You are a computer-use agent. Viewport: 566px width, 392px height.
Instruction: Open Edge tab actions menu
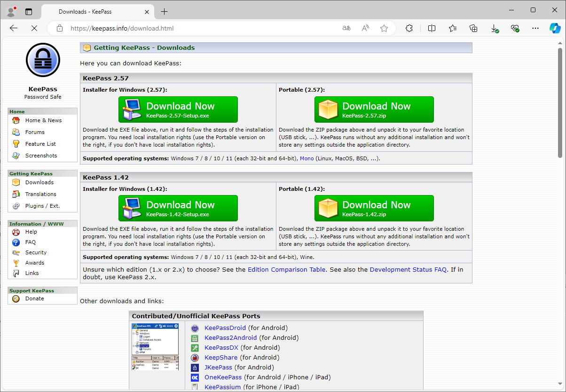[29, 11]
